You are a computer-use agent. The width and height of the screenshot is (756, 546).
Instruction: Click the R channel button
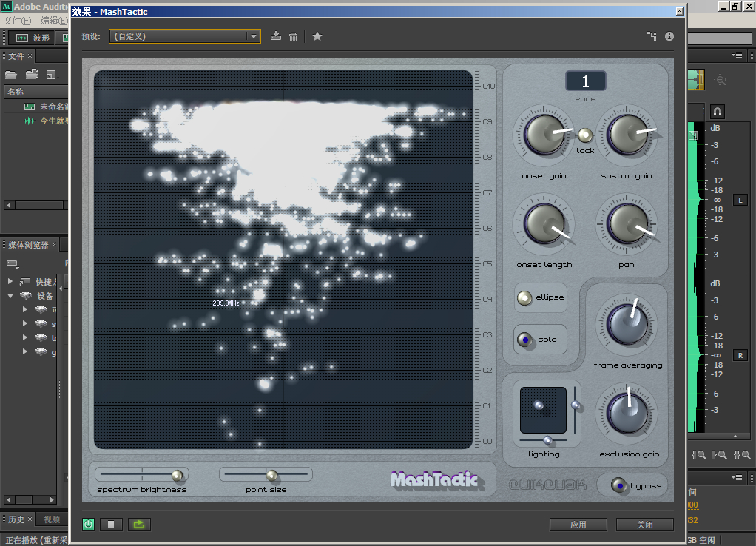(740, 355)
